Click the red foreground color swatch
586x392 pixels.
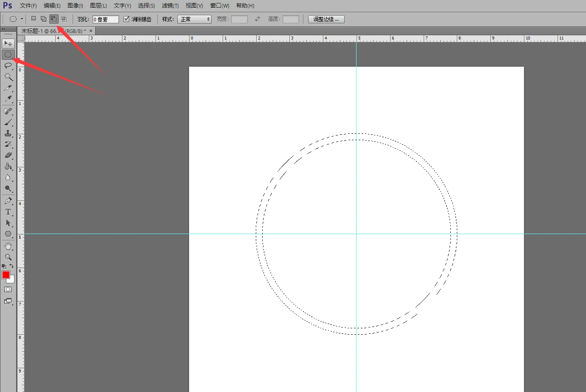tap(6, 275)
